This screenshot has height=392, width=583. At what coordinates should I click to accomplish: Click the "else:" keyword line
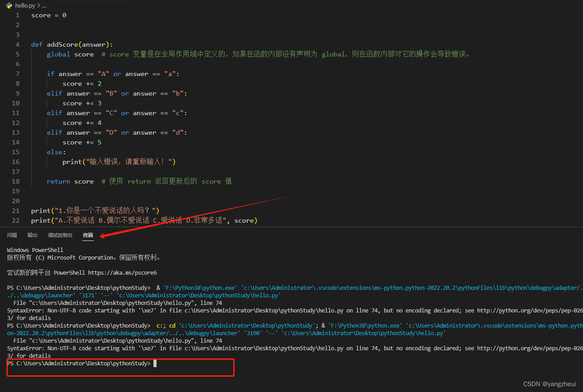tap(56, 152)
